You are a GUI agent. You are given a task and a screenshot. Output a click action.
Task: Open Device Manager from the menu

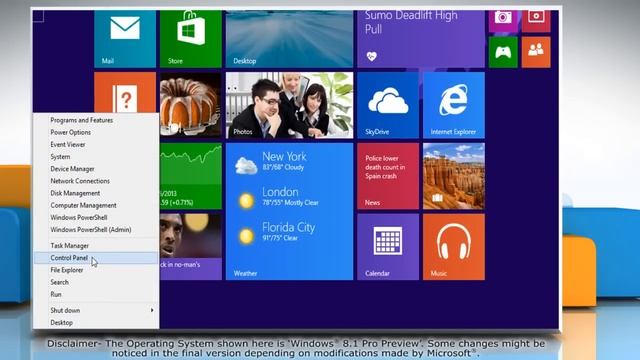coord(96,169)
